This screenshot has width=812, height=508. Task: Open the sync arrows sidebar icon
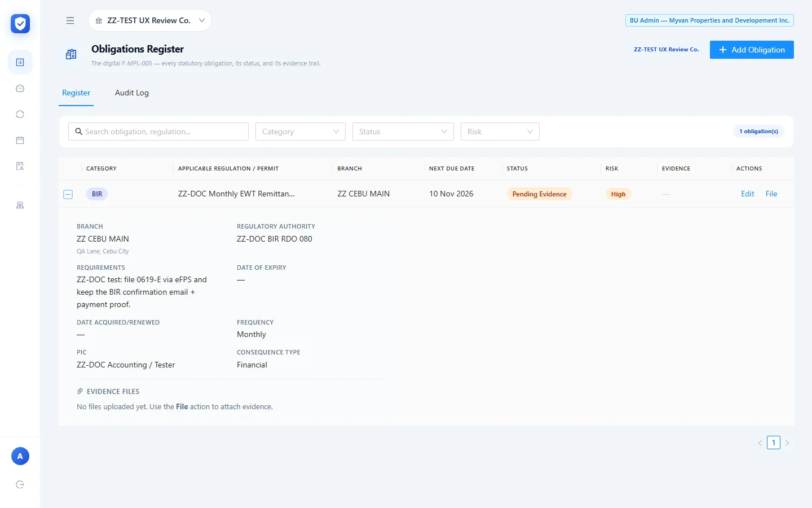click(x=20, y=114)
